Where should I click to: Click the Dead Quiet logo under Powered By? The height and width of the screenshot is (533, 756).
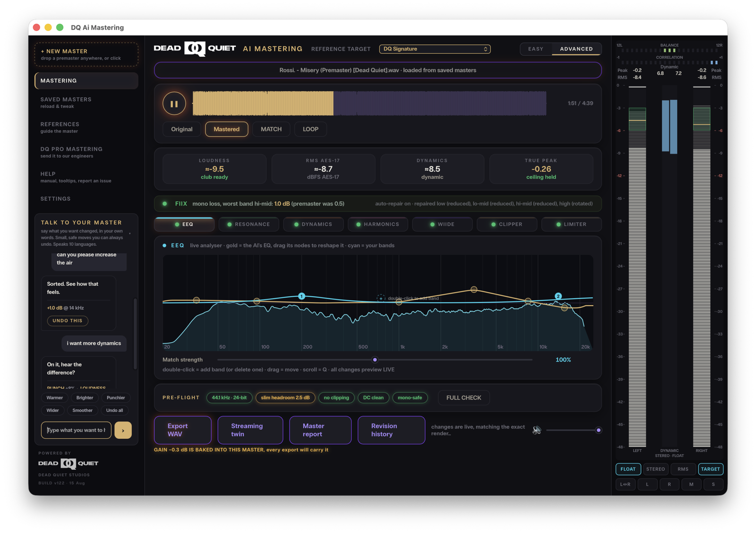coord(68,464)
